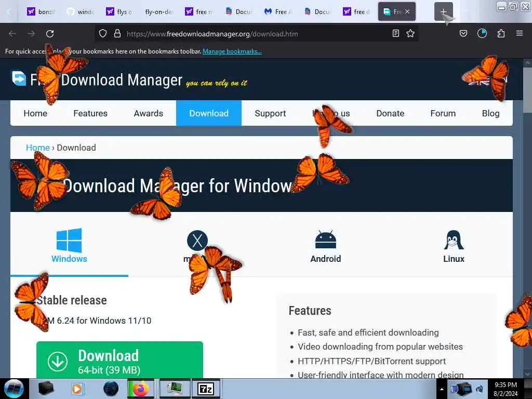
Task: Open the 7-Zip taskbar icon
Action: [206, 389]
